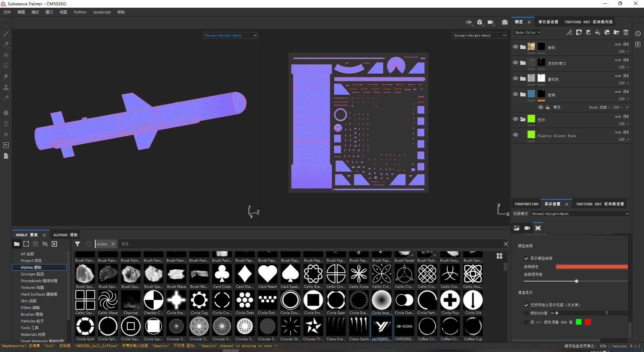Viewport: 644px width, 352px height.
Task: Open the JavaScript menu
Action: pos(102,12)
